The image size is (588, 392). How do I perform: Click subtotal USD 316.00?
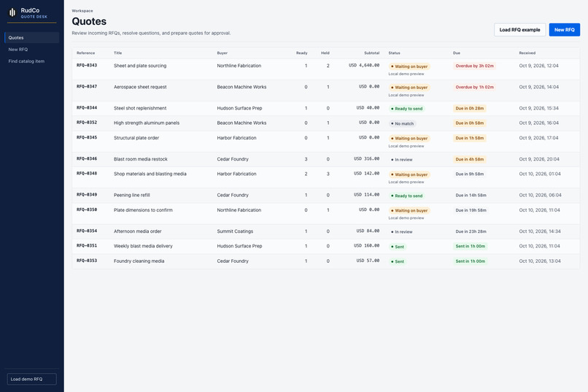pyautogui.click(x=366, y=158)
